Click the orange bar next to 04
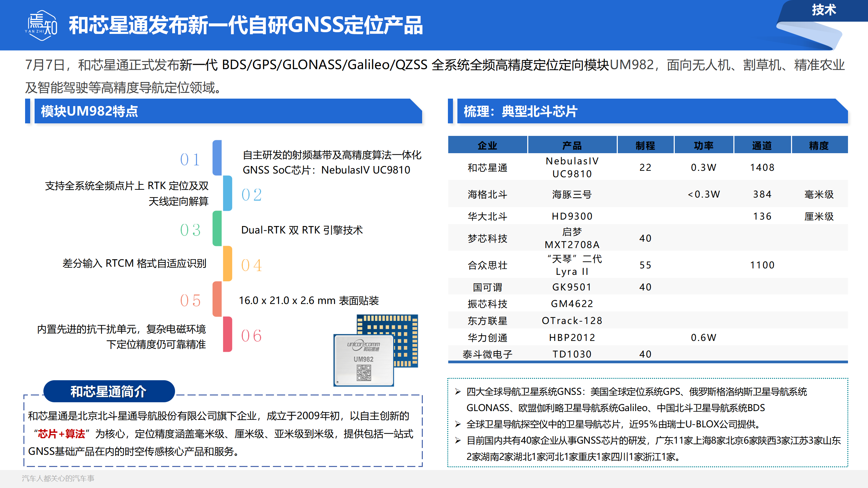 click(228, 264)
